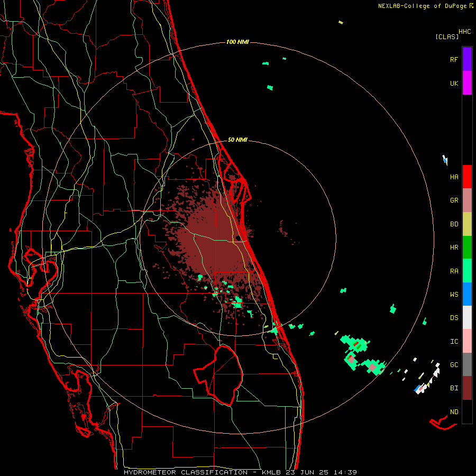Click the GC gray legend swatch

click(x=467, y=364)
